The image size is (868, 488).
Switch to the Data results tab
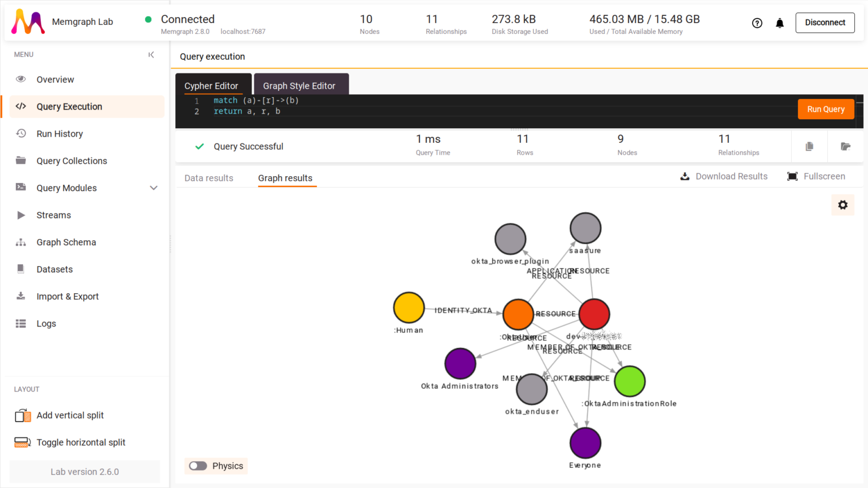click(209, 177)
